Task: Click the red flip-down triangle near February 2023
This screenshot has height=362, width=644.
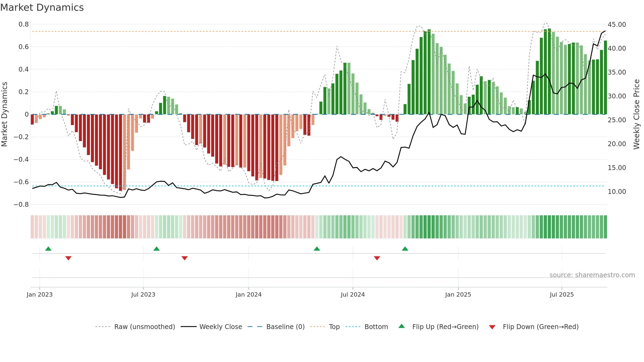Action: [68, 258]
